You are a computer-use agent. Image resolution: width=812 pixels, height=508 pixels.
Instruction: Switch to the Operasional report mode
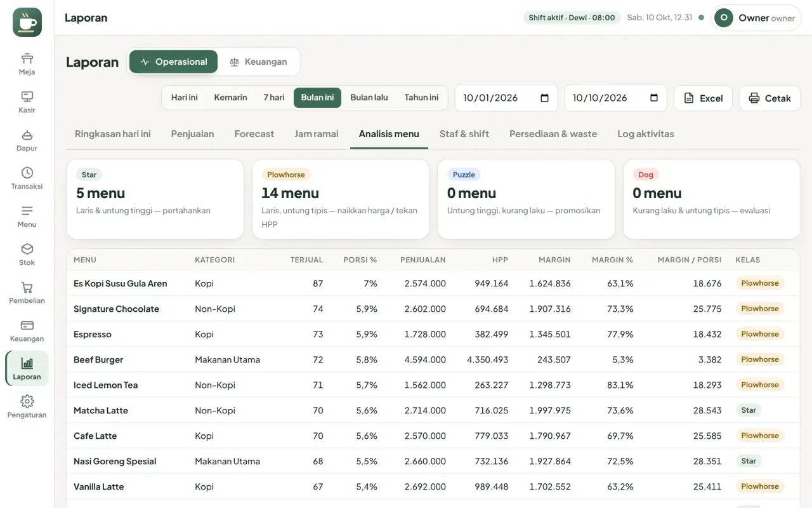tap(173, 62)
